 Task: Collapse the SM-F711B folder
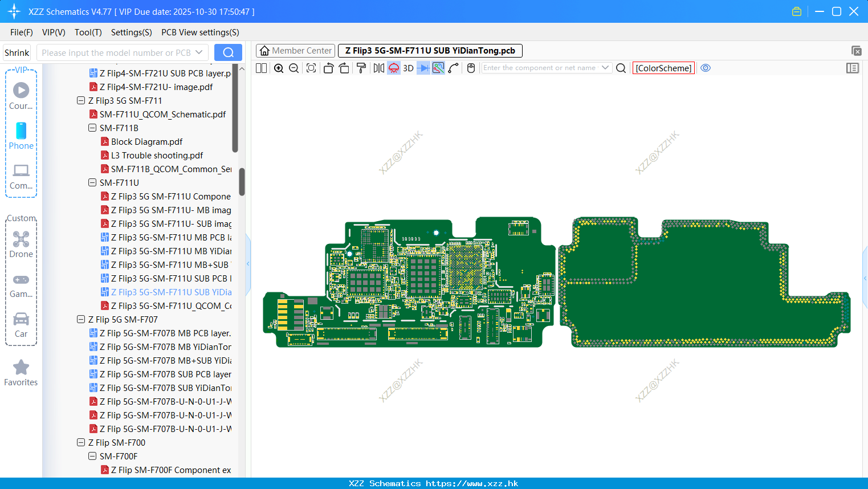(92, 128)
